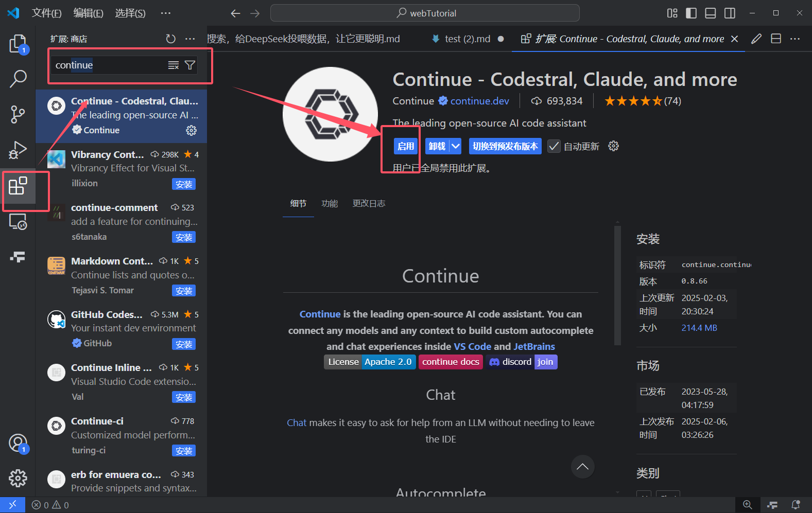Click the Uninstall button
This screenshot has height=513, width=812.
point(437,146)
